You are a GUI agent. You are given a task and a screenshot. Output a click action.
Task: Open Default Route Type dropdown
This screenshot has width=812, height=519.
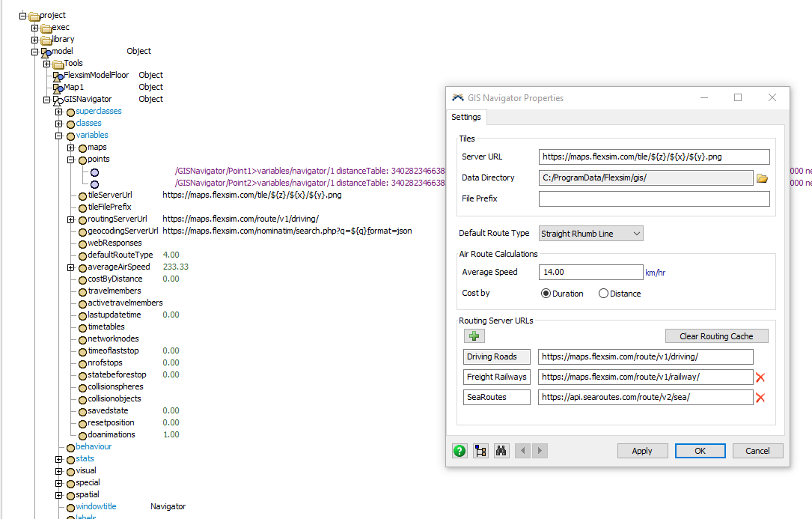point(590,234)
